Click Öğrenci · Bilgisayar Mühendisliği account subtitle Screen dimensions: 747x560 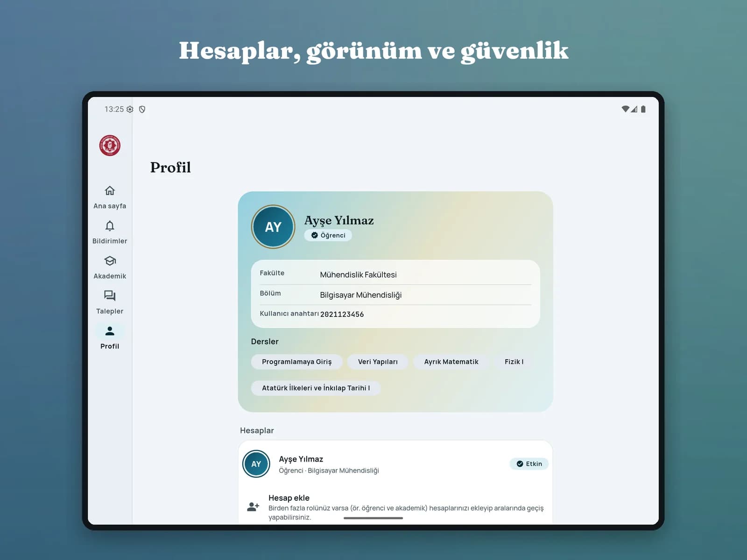point(329,470)
